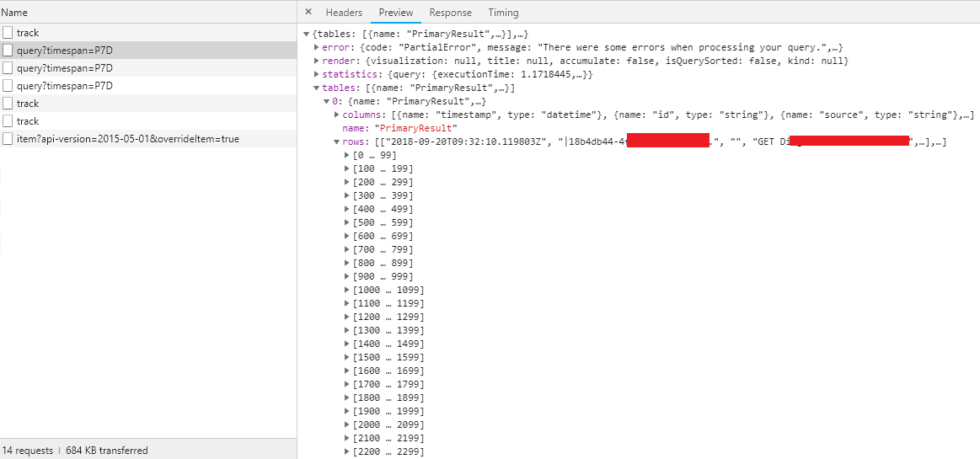This screenshot has height=459, width=980.
Task: Collapse the tables array node
Action: pyautogui.click(x=316, y=88)
